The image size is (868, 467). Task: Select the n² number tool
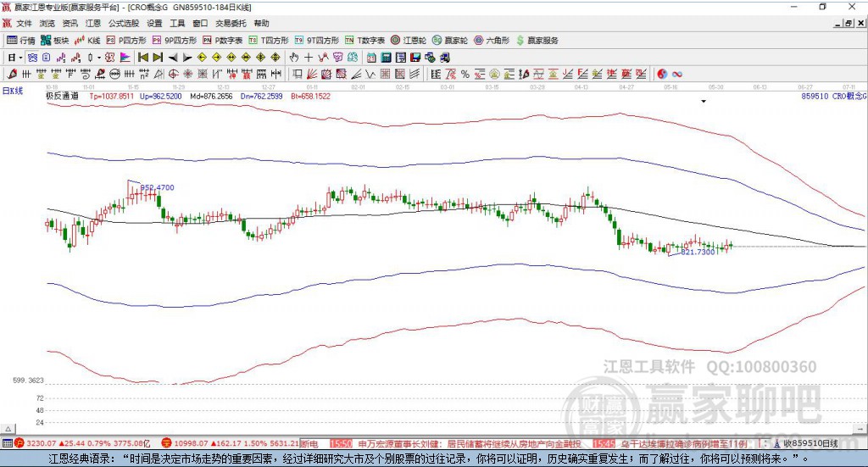144,74
